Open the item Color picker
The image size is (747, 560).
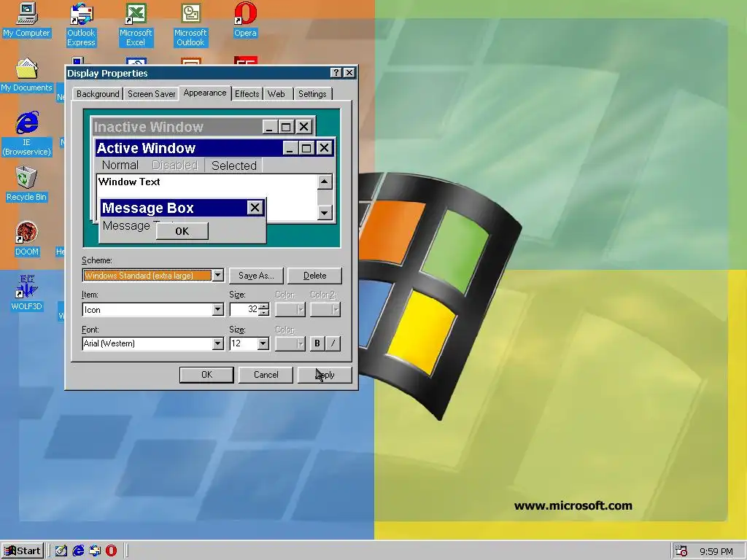[290, 309]
